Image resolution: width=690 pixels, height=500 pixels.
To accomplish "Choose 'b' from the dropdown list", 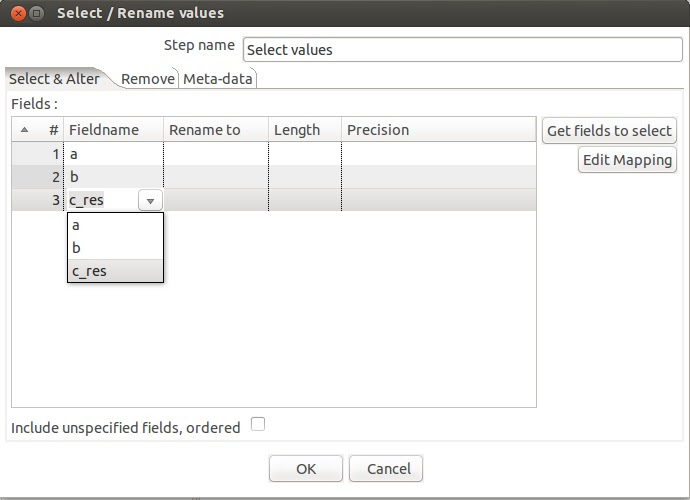I will click(x=115, y=248).
